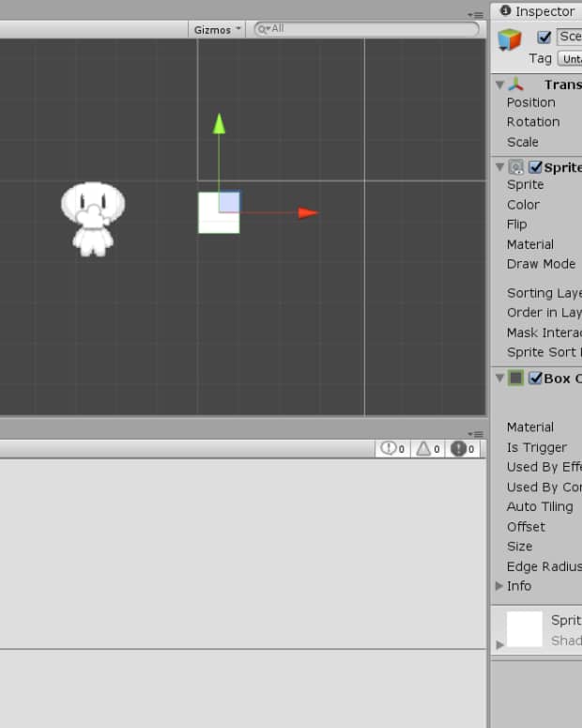Click the green Y-axis move arrow
582x728 pixels.
coord(219,125)
